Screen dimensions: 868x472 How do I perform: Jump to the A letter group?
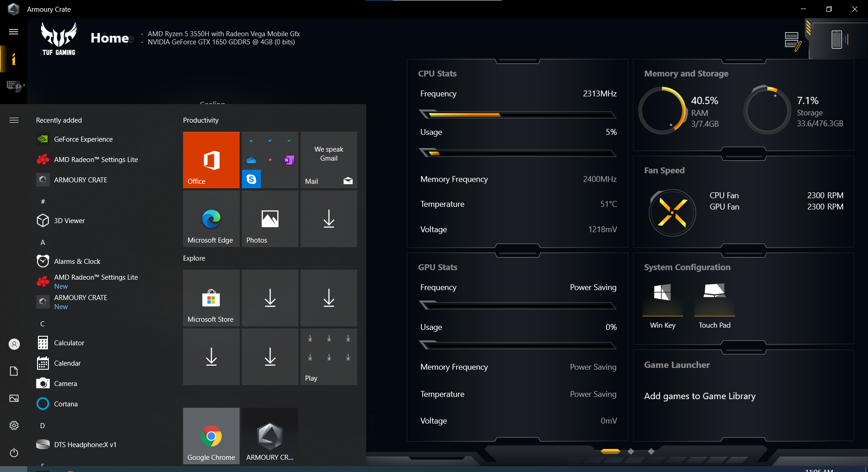coord(43,242)
